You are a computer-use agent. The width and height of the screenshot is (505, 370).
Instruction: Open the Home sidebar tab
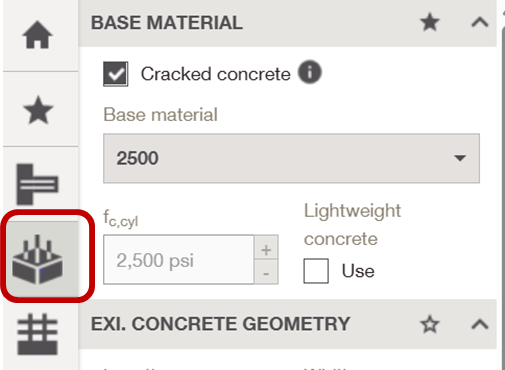point(37,35)
